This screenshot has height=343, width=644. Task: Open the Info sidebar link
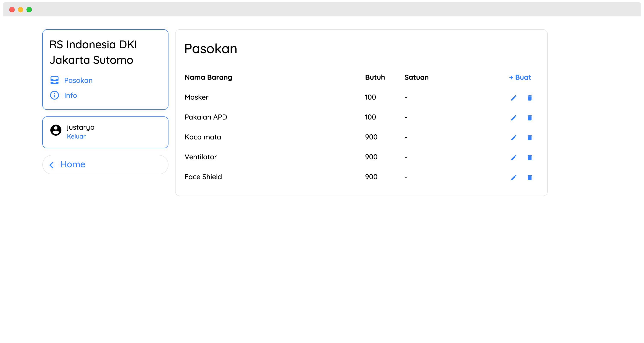pyautogui.click(x=70, y=95)
